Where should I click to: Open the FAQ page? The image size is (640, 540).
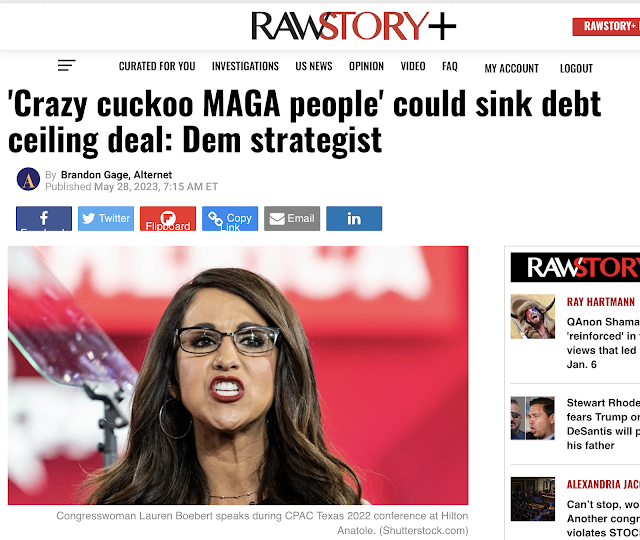pos(450,66)
